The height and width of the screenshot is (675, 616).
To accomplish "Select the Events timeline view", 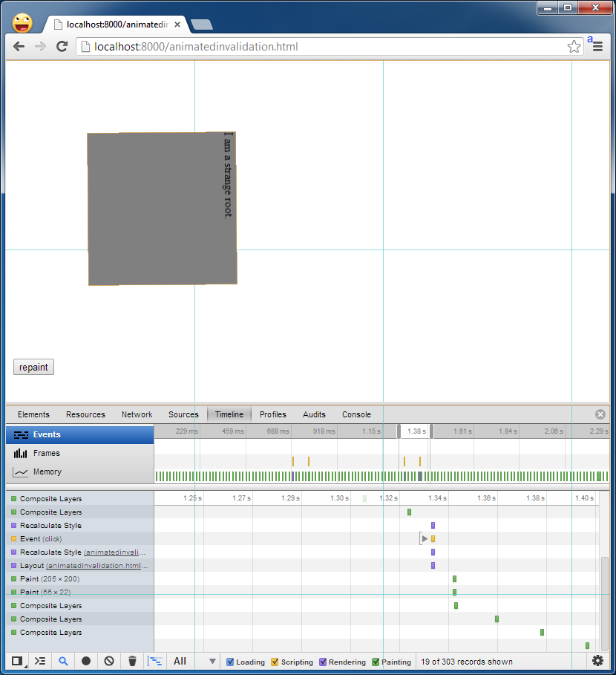I will coord(80,435).
